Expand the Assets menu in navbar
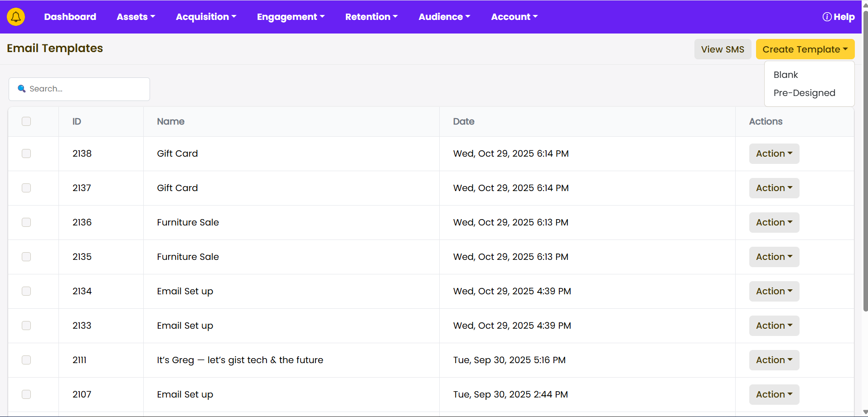 pyautogui.click(x=136, y=17)
